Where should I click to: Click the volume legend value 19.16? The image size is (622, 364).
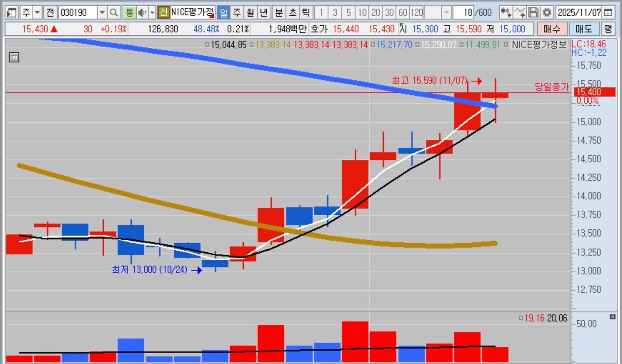(535, 318)
